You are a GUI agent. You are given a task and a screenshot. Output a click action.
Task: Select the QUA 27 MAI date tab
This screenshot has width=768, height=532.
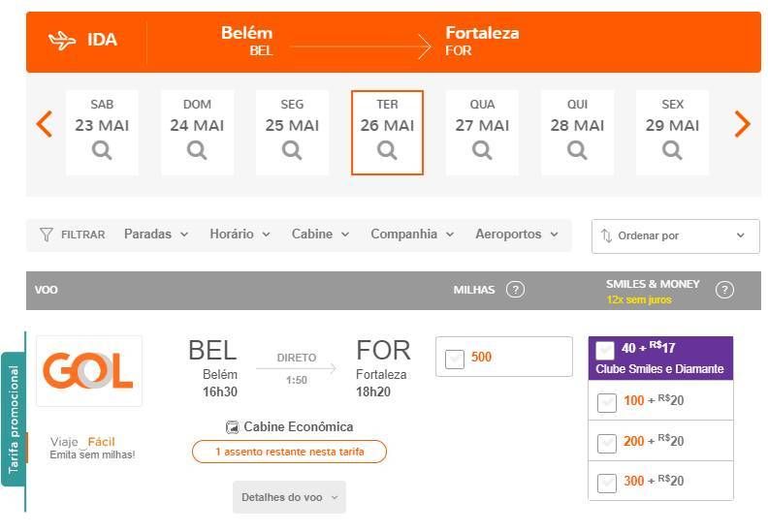click(482, 132)
